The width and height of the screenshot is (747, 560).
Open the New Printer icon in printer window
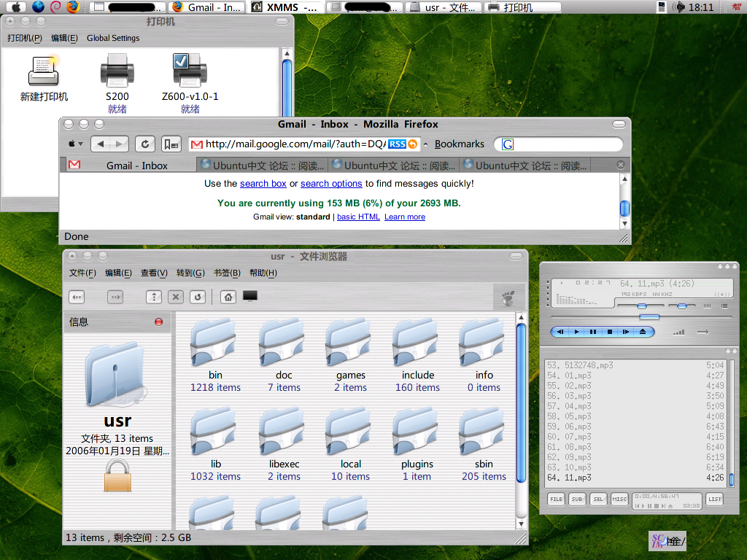point(43,71)
